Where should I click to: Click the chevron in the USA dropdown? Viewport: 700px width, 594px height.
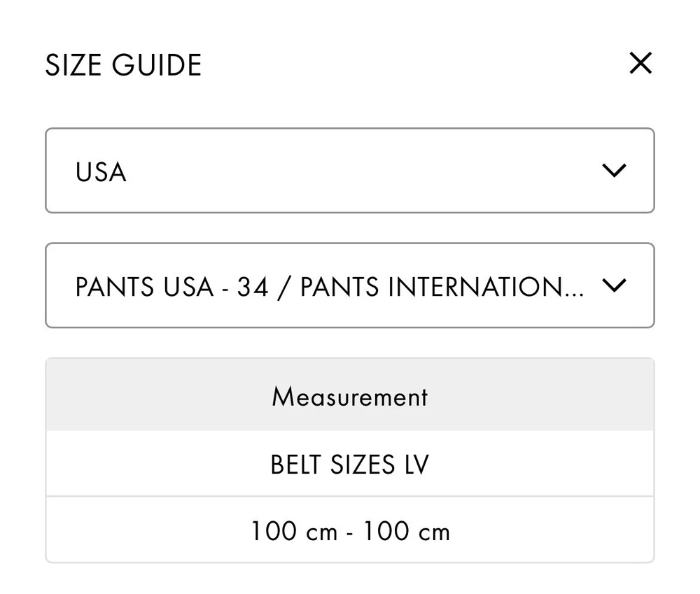pyautogui.click(x=613, y=170)
